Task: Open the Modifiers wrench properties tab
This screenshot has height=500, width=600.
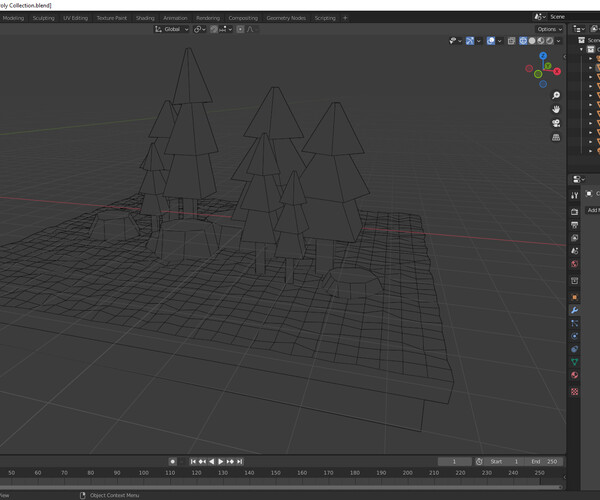Action: tap(575, 311)
